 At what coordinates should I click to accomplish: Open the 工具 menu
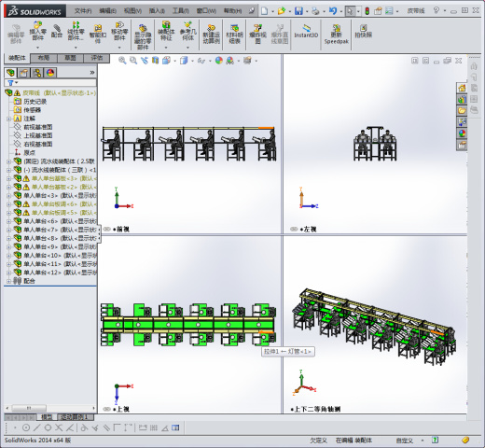point(181,11)
